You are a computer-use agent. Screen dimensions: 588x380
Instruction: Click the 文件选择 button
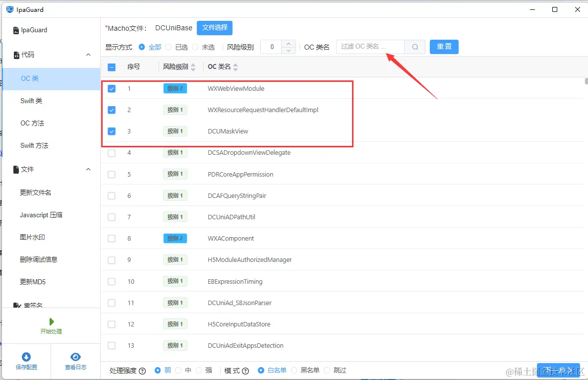click(215, 28)
